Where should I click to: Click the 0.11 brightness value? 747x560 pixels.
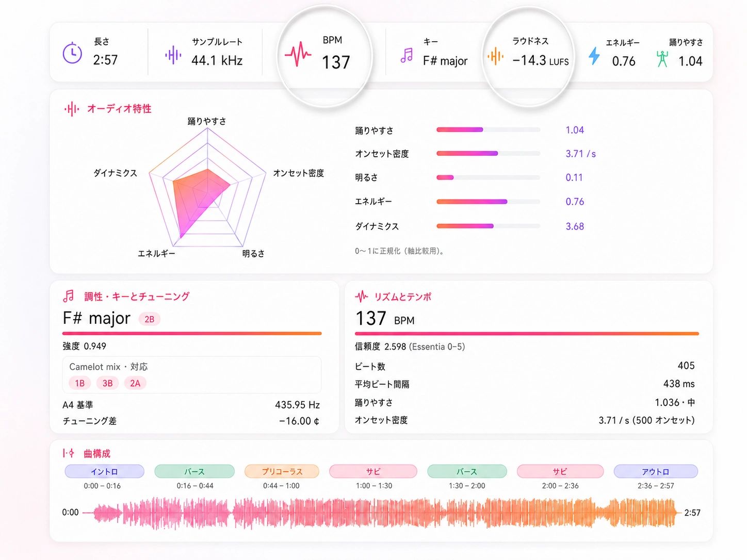click(574, 177)
